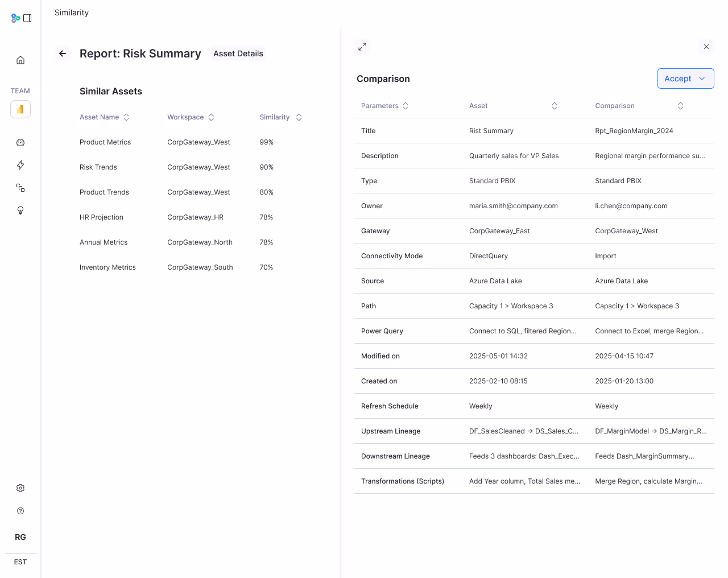Image resolution: width=728 pixels, height=578 pixels.
Task: Click the CorpGateway_South workspace cell
Action: 200,267
